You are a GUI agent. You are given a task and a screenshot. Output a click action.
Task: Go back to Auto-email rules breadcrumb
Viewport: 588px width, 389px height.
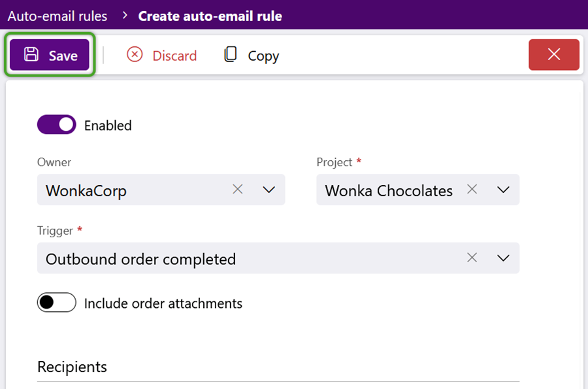point(57,16)
